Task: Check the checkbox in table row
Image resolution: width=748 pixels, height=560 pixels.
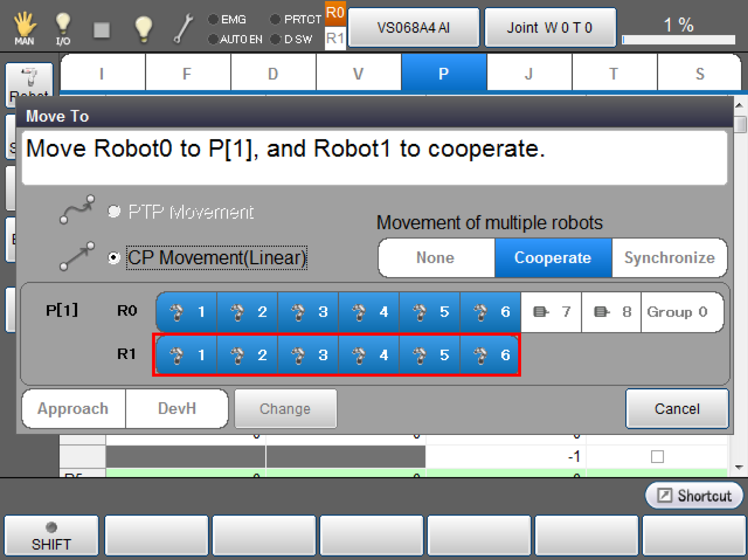Action: click(657, 457)
